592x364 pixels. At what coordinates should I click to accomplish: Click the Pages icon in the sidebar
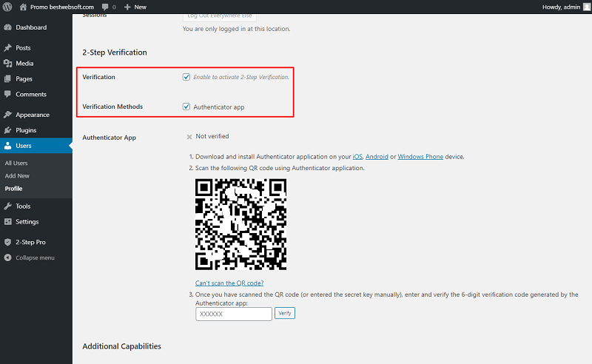[7, 78]
